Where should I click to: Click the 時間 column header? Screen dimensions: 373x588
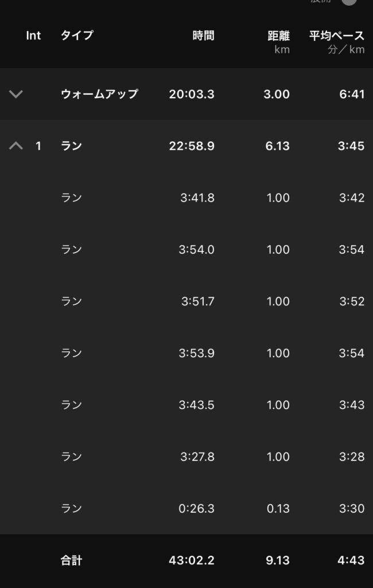point(203,36)
